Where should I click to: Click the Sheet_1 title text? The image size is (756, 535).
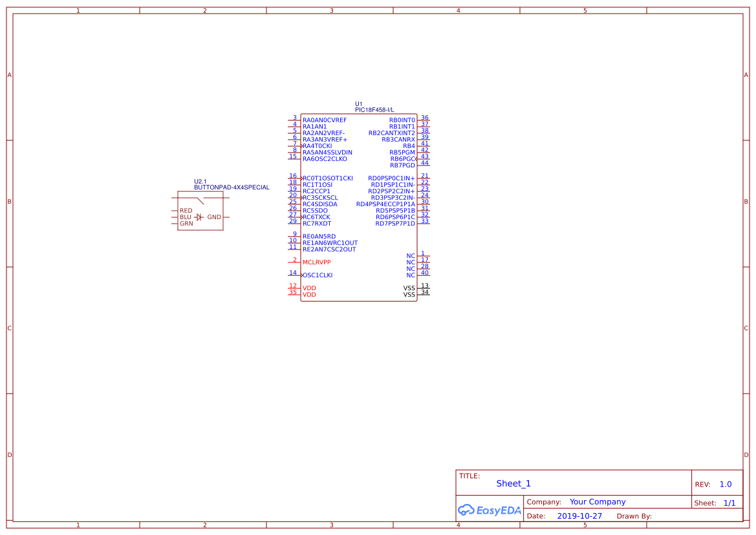point(513,483)
